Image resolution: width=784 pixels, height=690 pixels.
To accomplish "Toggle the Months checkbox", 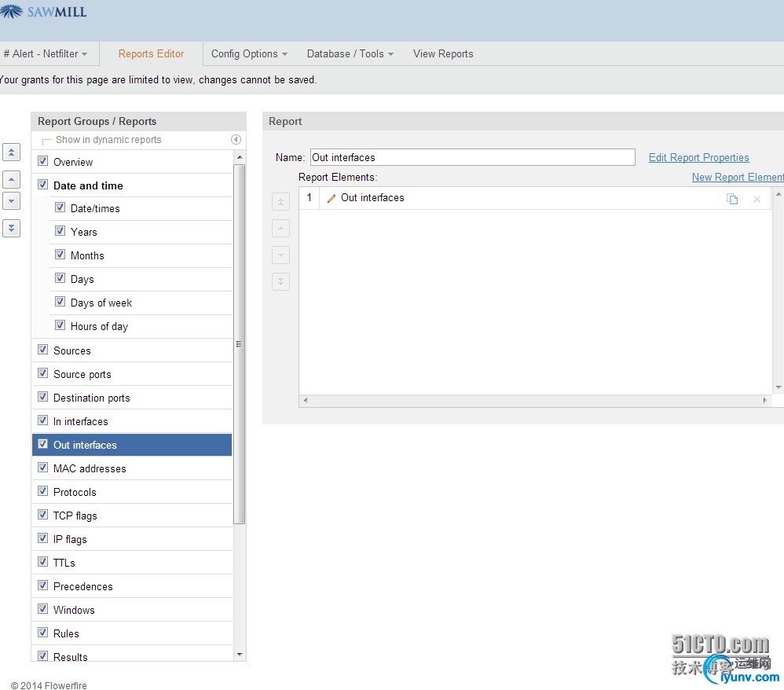I will click(x=60, y=254).
